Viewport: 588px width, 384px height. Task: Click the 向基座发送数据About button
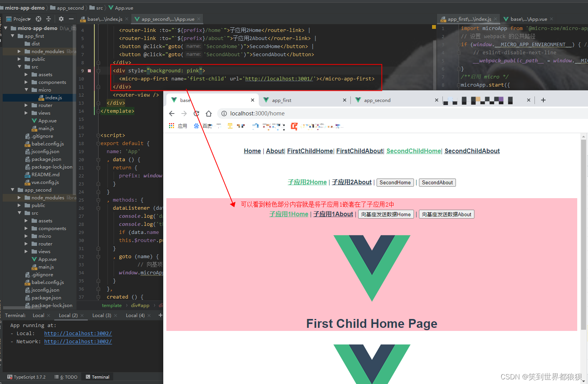[447, 214]
